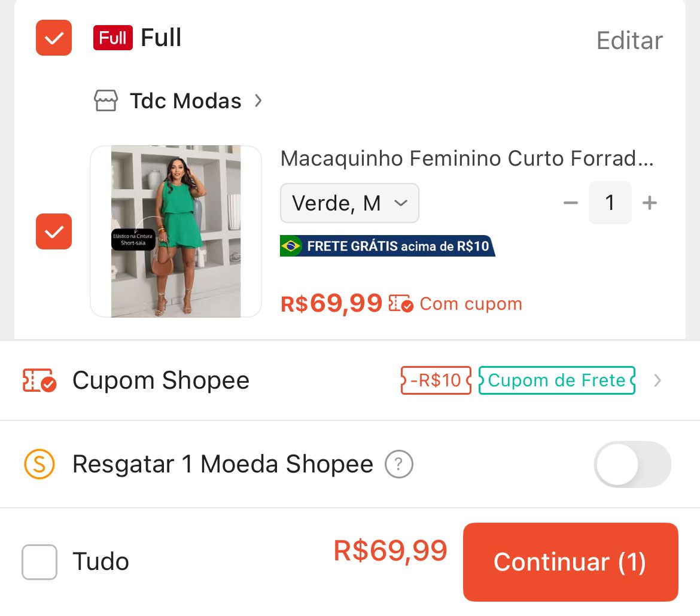Click the Shopee coupon ticket icon
The image size is (700, 616).
coord(38,380)
